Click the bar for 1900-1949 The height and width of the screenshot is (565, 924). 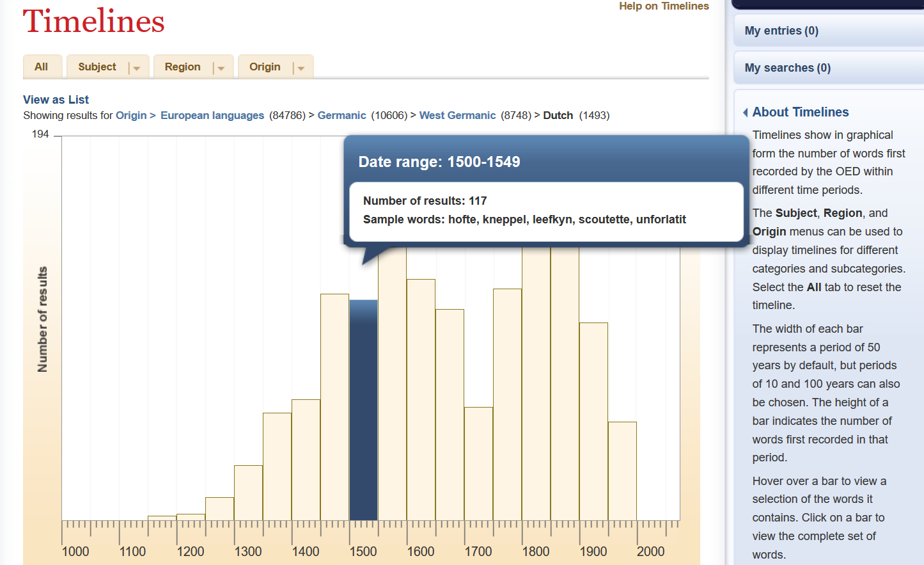pos(593,422)
